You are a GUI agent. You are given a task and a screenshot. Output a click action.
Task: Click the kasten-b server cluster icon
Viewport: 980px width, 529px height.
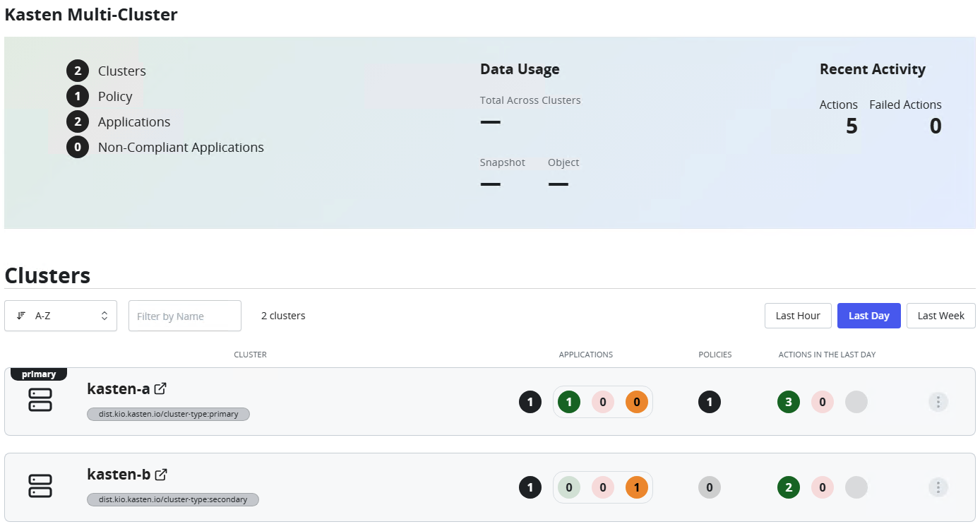40,485
